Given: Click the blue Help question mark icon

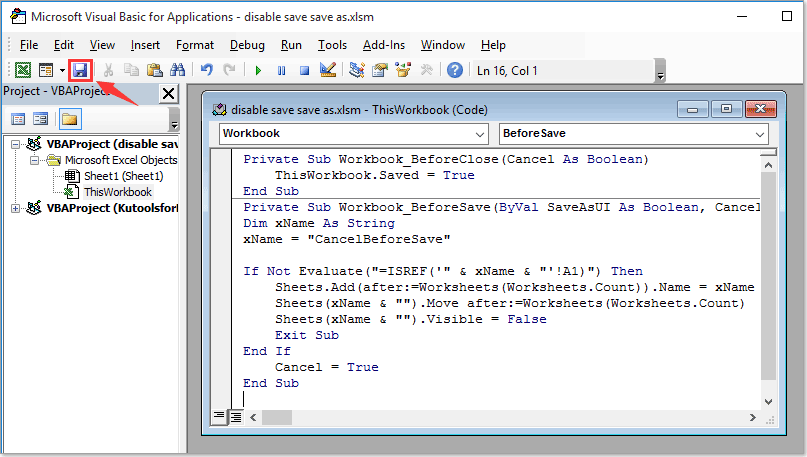Looking at the screenshot, I should [455, 70].
